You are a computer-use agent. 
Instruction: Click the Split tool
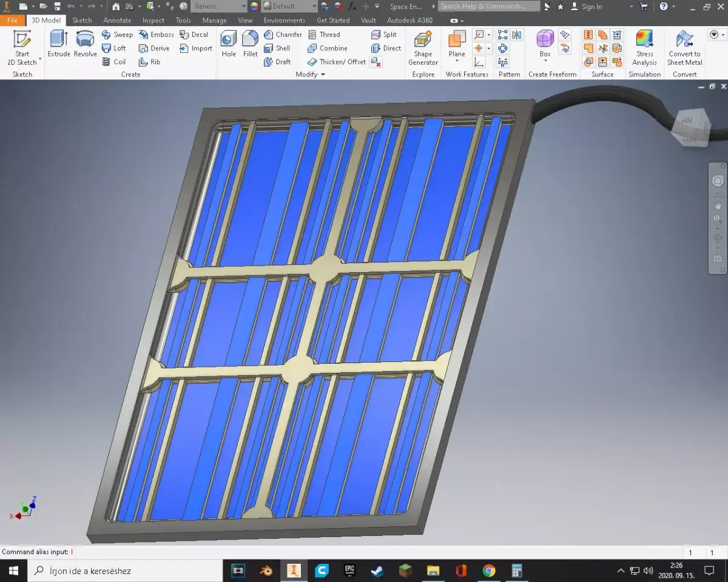pyautogui.click(x=384, y=35)
